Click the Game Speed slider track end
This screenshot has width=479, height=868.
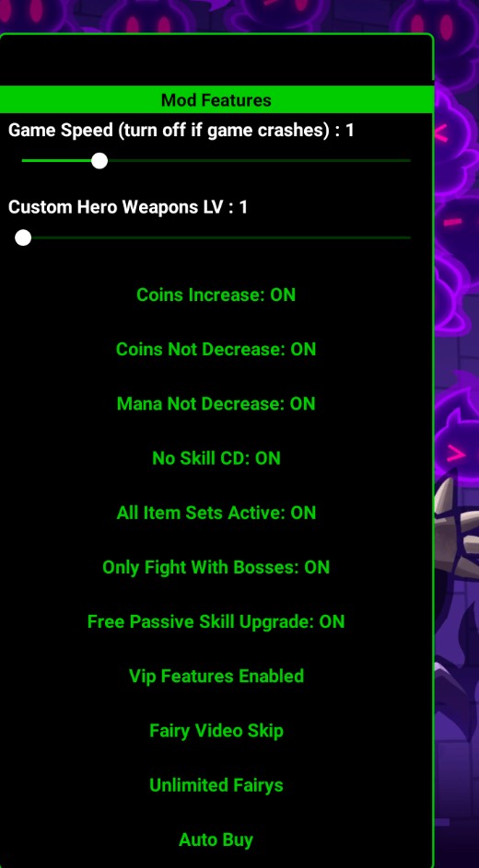click(x=407, y=160)
